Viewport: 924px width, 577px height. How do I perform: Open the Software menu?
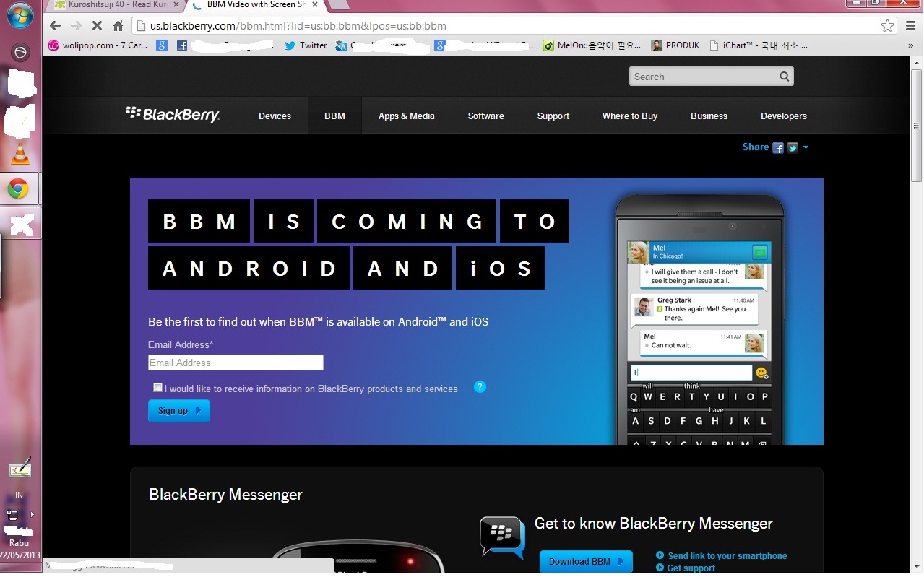485,116
